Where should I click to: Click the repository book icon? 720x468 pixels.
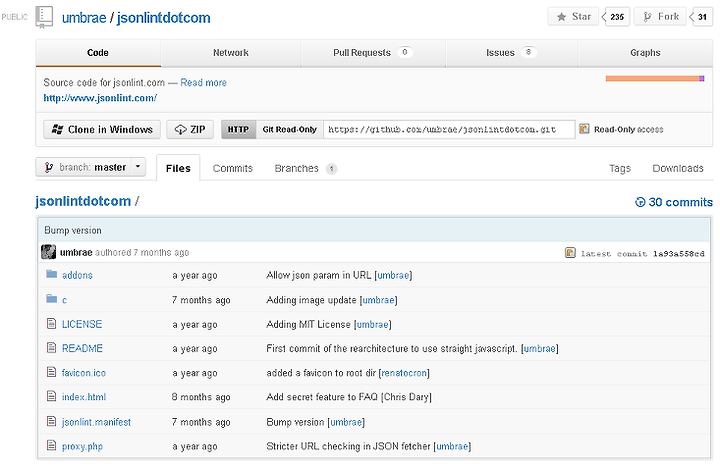pyautogui.click(x=44, y=17)
